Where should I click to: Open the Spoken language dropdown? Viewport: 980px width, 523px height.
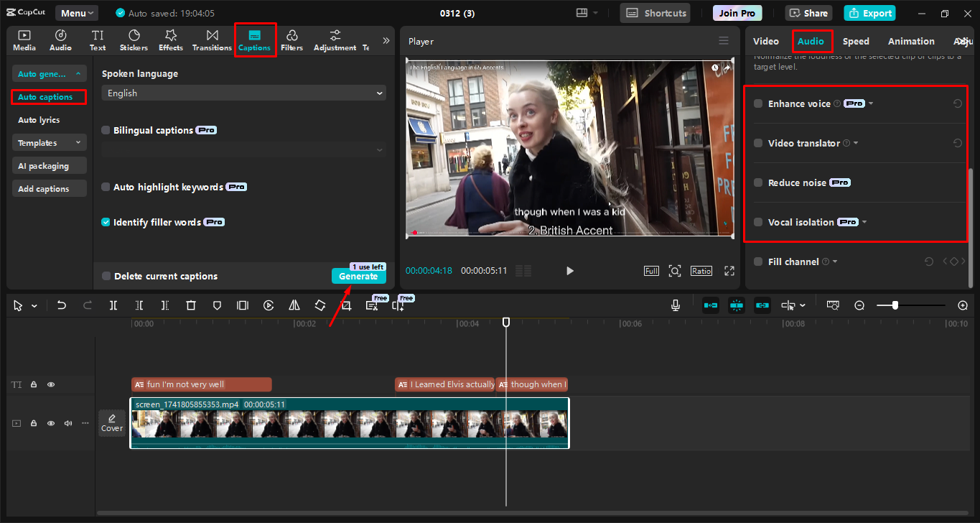[x=243, y=93]
